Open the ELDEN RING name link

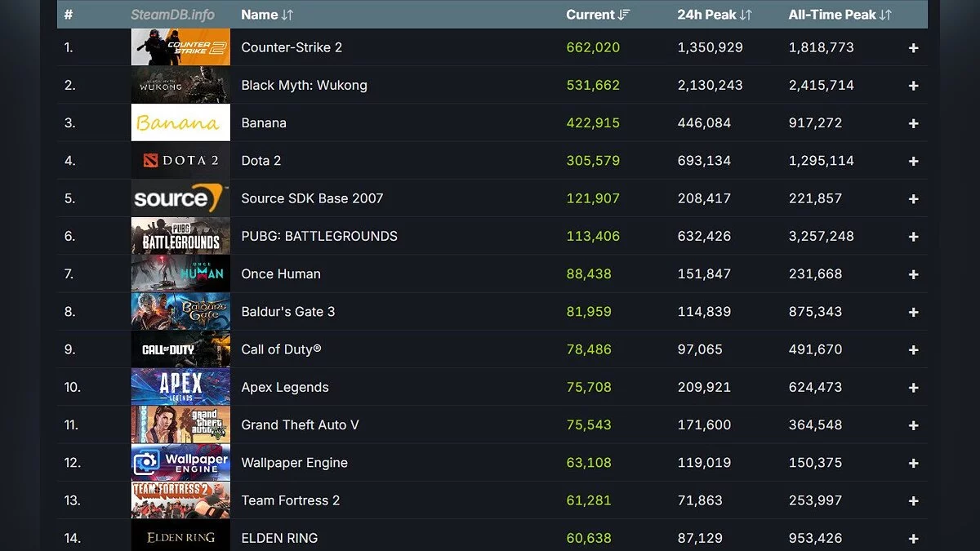point(279,538)
